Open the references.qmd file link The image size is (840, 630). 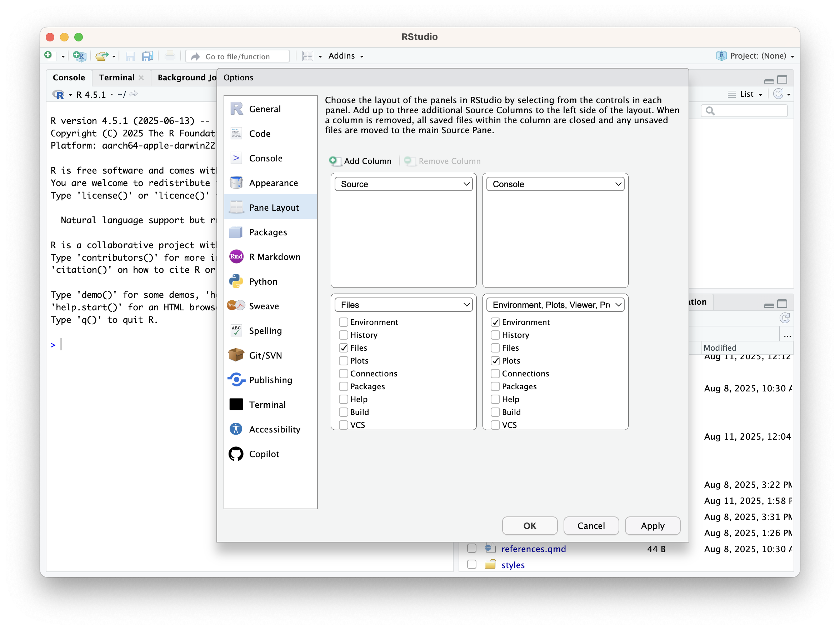point(534,549)
